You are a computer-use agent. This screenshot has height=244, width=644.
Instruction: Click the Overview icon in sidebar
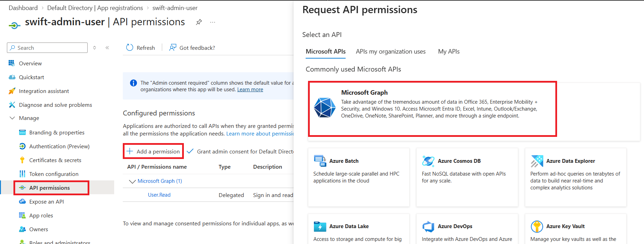[x=12, y=63]
